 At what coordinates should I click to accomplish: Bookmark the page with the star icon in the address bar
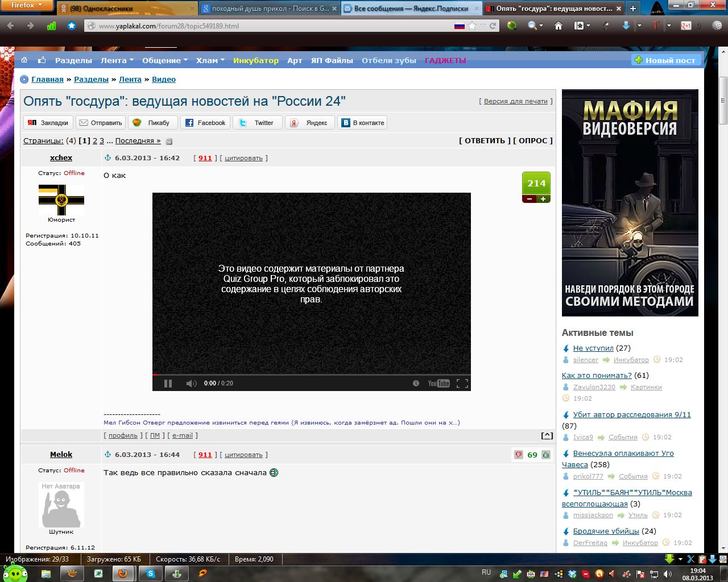(x=471, y=26)
